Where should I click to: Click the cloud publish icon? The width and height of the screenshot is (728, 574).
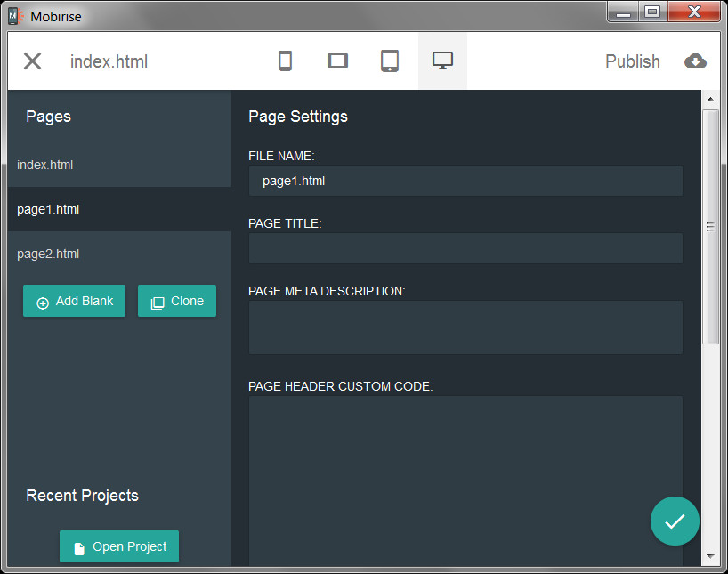[695, 61]
